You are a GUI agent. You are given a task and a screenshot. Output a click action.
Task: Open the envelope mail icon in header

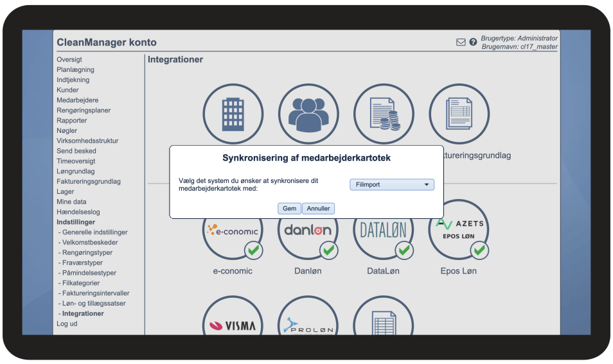pos(461,42)
